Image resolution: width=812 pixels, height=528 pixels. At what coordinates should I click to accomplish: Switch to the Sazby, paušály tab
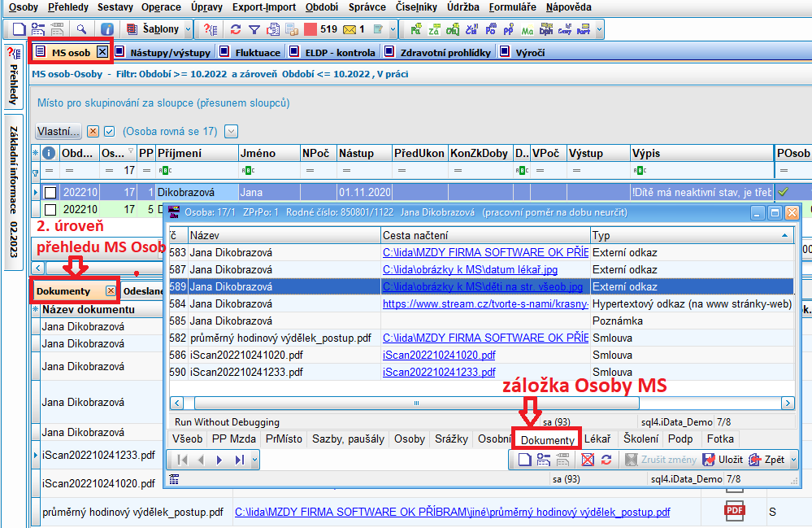(x=348, y=439)
